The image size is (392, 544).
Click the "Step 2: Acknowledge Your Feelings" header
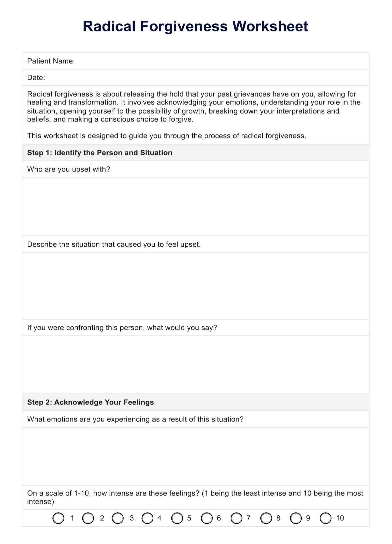click(90, 402)
